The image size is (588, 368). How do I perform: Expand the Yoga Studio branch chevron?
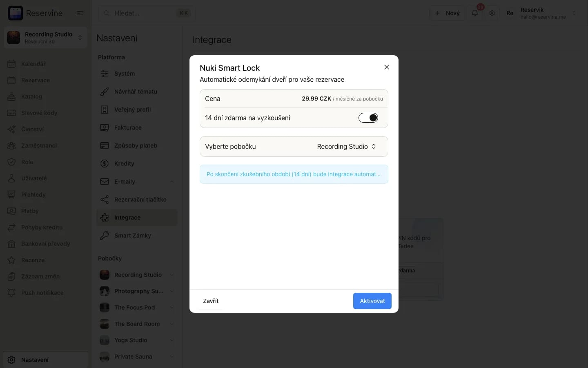click(172, 340)
